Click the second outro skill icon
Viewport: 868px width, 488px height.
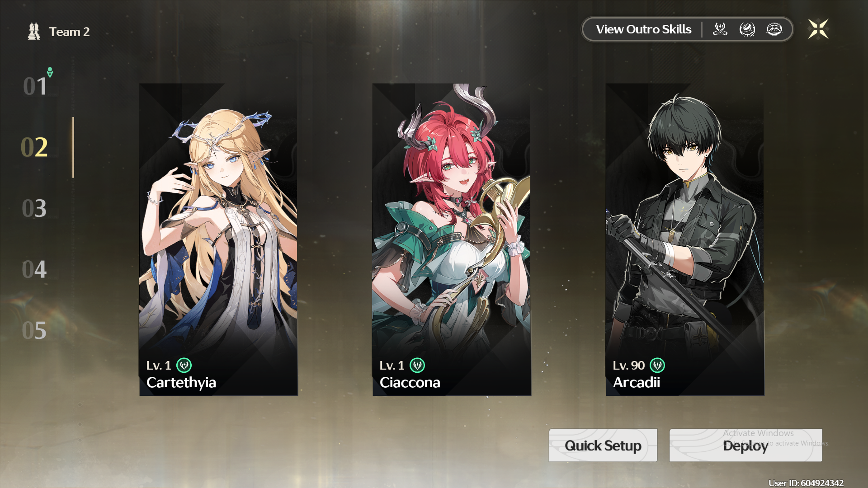point(747,29)
